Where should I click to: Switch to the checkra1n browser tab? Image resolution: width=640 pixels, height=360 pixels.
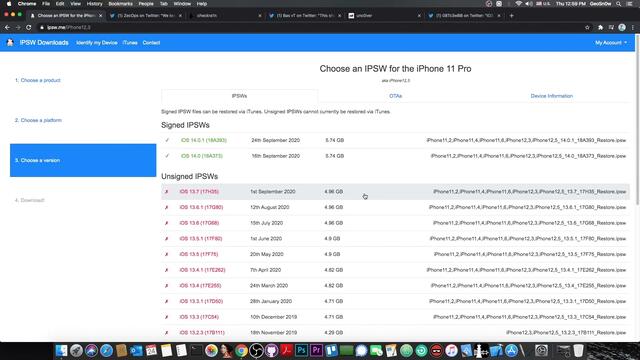224,16
